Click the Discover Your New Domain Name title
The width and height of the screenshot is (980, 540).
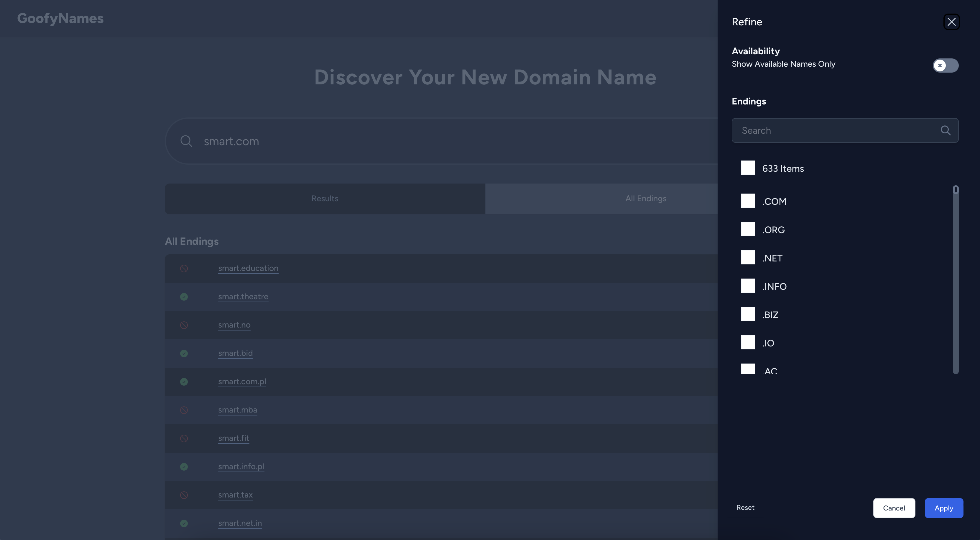(485, 77)
